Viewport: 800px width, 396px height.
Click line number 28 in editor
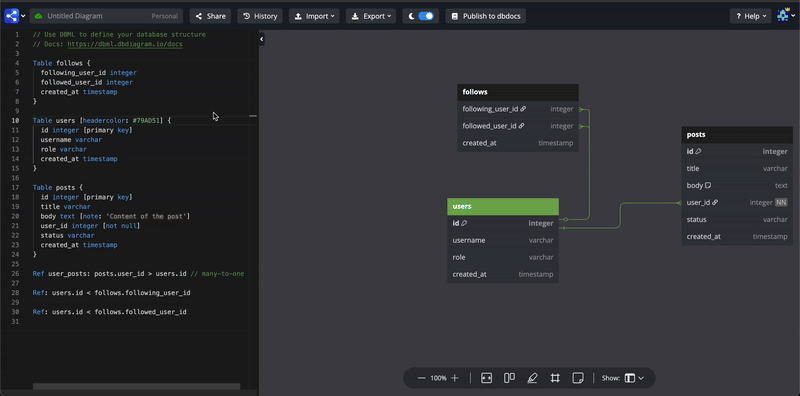[16, 293]
